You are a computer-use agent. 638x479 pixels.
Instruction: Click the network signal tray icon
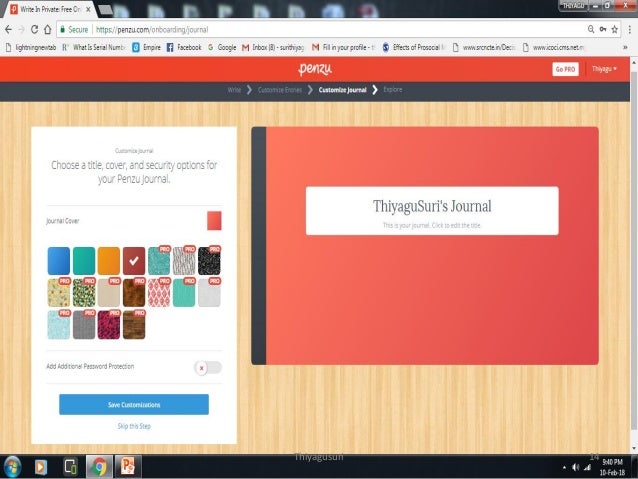click(x=587, y=468)
